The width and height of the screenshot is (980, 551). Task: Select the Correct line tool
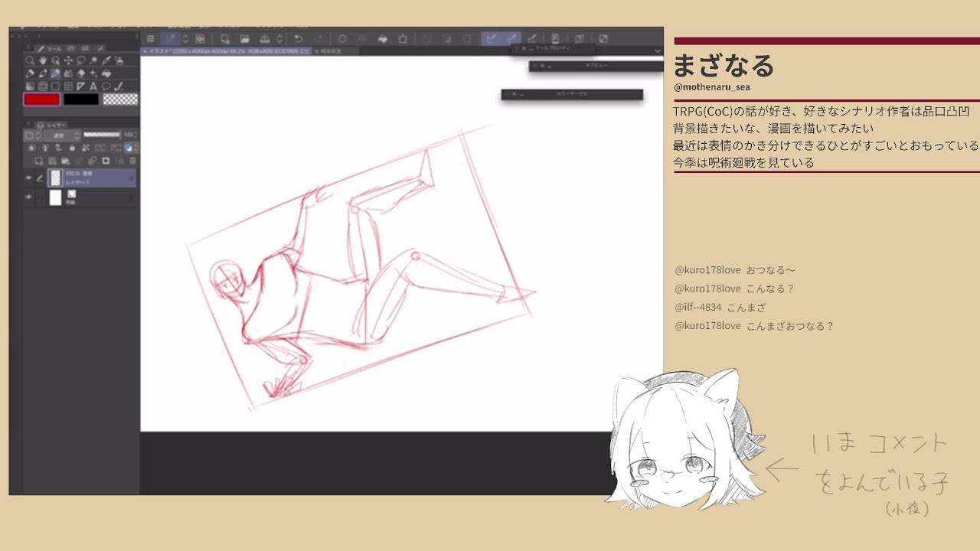click(x=119, y=86)
